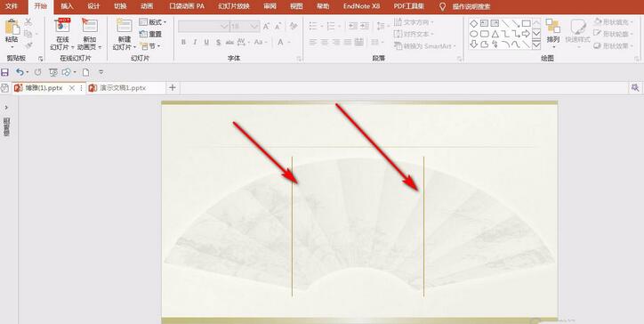Decrease font size with the small A icon
644x324 pixels.
point(278,27)
